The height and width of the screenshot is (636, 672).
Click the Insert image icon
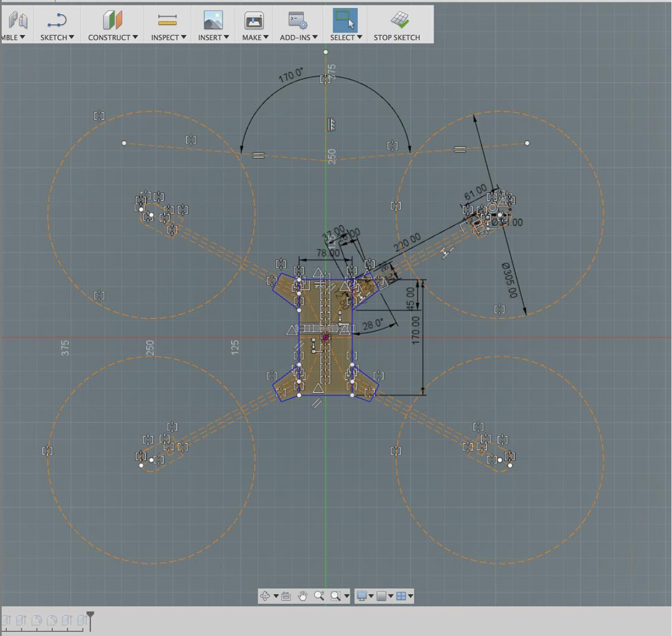click(213, 21)
